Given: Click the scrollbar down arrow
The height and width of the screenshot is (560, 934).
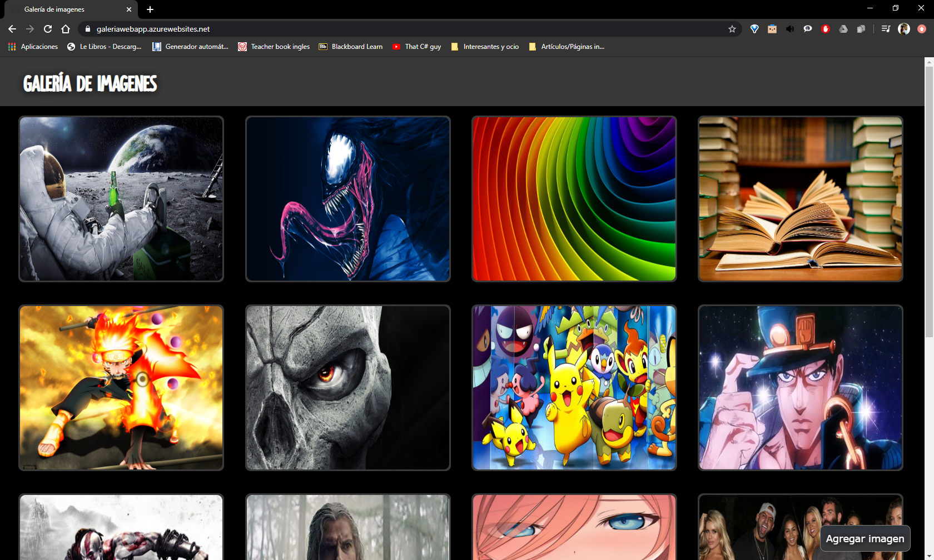Looking at the screenshot, I should 929,555.
